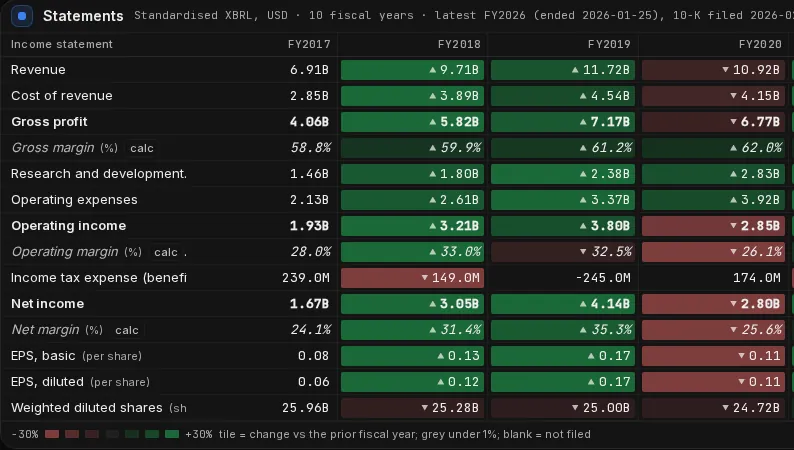Click the FY2018 Operating income tile 3.21B
Image resolution: width=794 pixels, height=450 pixels.
(x=412, y=226)
